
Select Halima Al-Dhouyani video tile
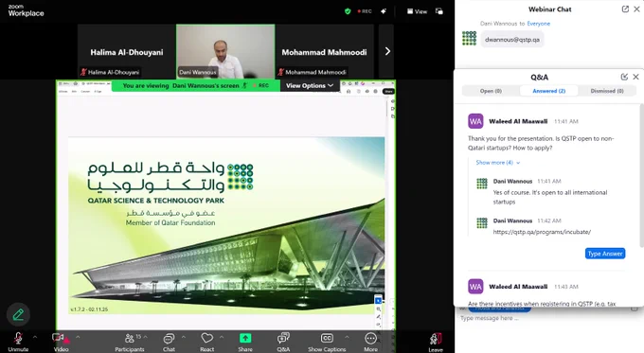pyautogui.click(x=127, y=51)
